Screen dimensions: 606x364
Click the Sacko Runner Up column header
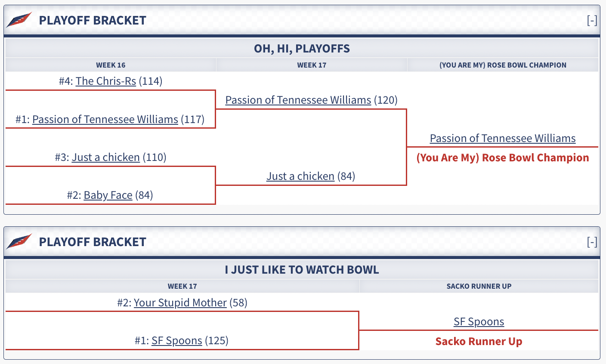click(479, 286)
